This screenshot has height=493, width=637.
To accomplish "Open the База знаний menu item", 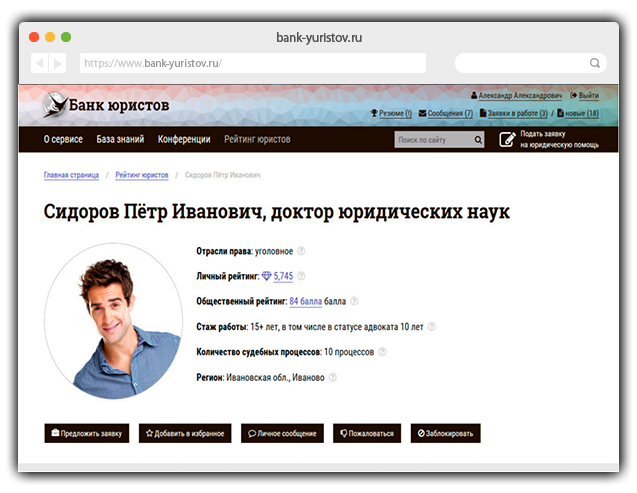I will [120, 139].
